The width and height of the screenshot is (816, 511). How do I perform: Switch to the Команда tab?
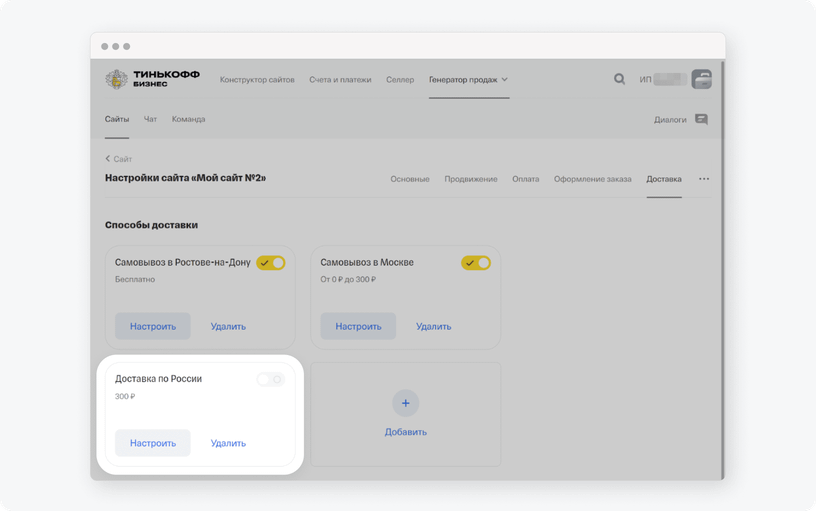pos(188,119)
